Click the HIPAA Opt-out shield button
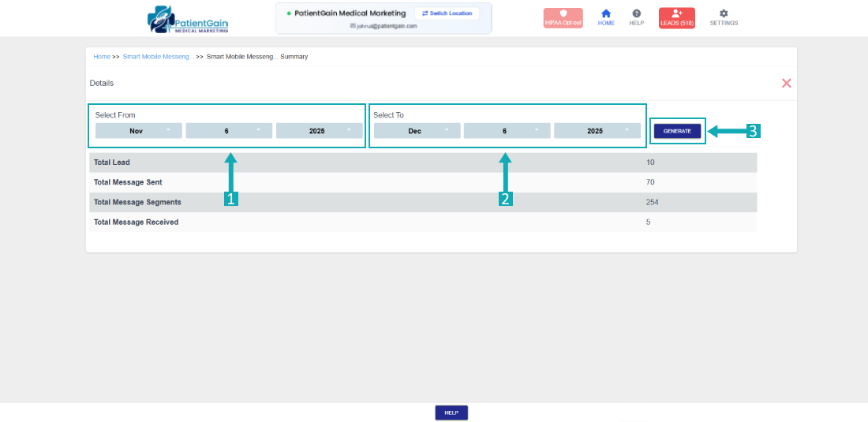The image size is (868, 422). click(563, 18)
